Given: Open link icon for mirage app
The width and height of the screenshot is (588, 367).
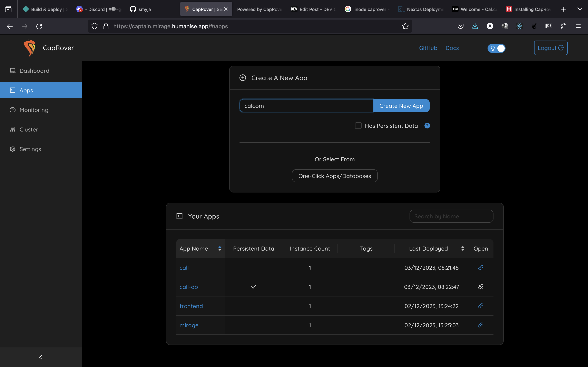Looking at the screenshot, I should pyautogui.click(x=481, y=325).
